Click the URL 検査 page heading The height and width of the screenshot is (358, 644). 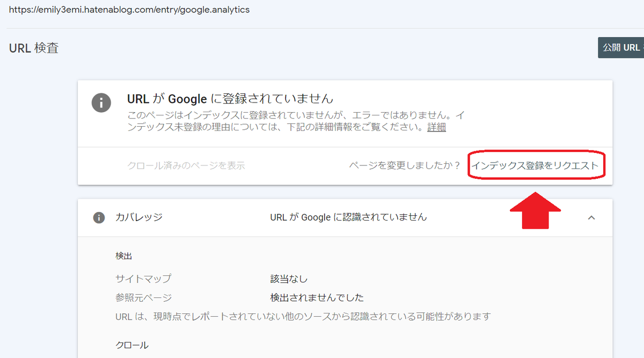point(34,48)
